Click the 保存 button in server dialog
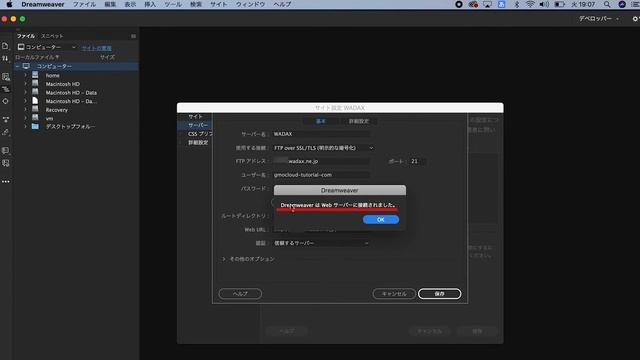Screen dimensions: 640x360 (x=440, y=294)
